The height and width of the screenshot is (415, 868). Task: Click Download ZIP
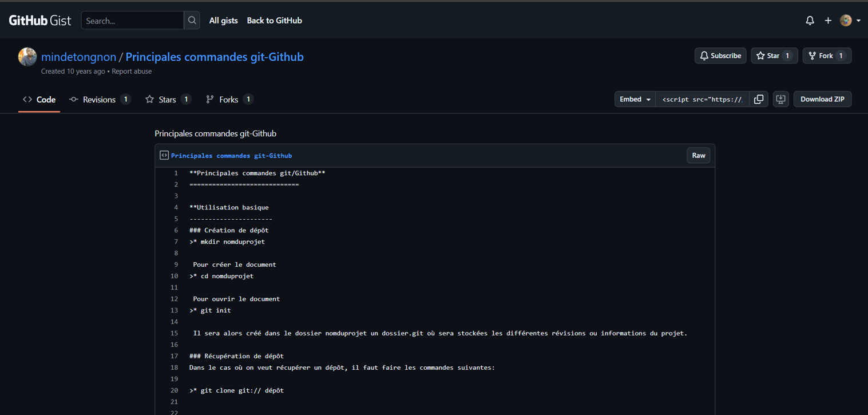pyautogui.click(x=822, y=99)
